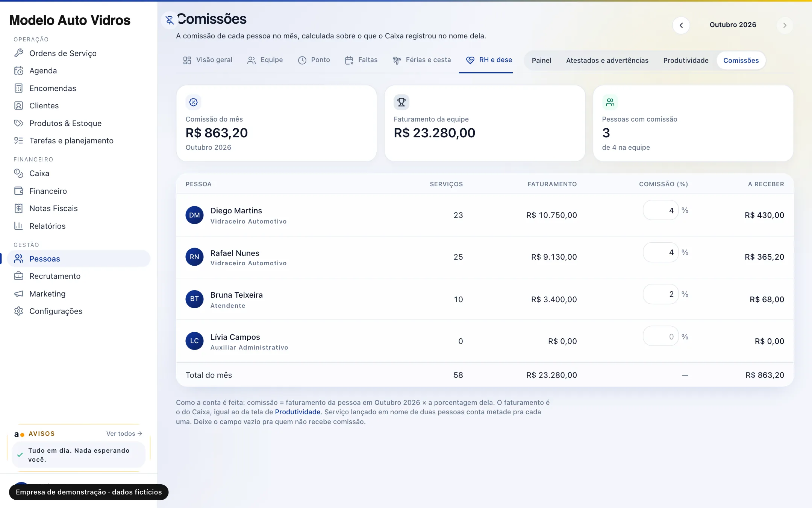Click the Recrutamento briefcase icon
This screenshot has width=812, height=508.
click(19, 276)
